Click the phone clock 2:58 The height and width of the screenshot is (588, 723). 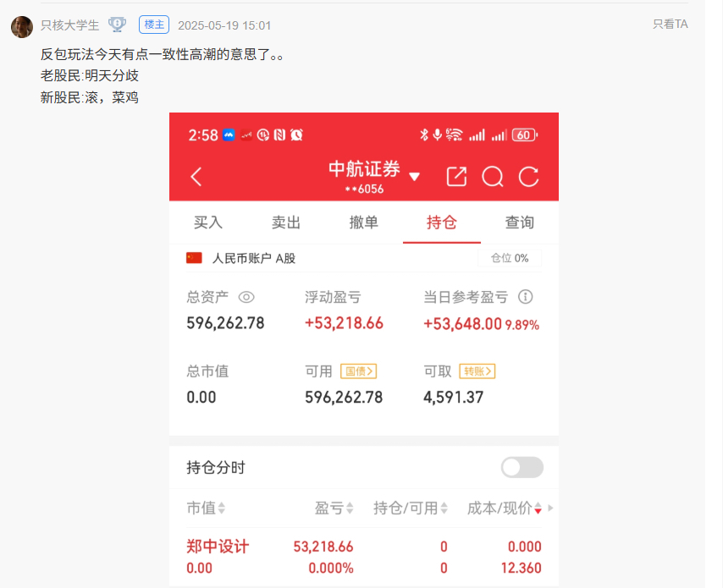point(203,135)
